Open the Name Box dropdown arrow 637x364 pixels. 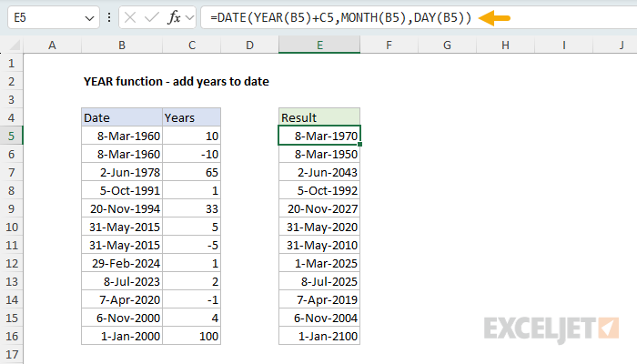tap(89, 18)
